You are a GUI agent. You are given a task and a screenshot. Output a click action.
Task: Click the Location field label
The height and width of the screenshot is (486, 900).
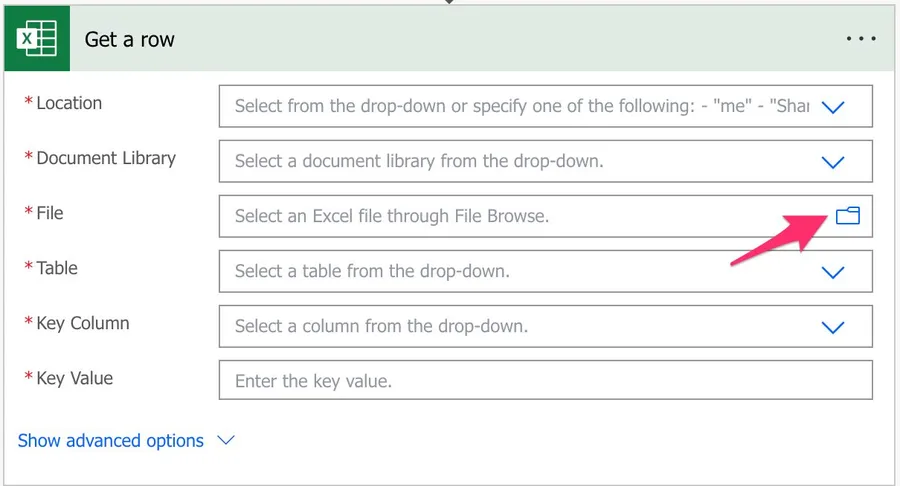(x=69, y=103)
